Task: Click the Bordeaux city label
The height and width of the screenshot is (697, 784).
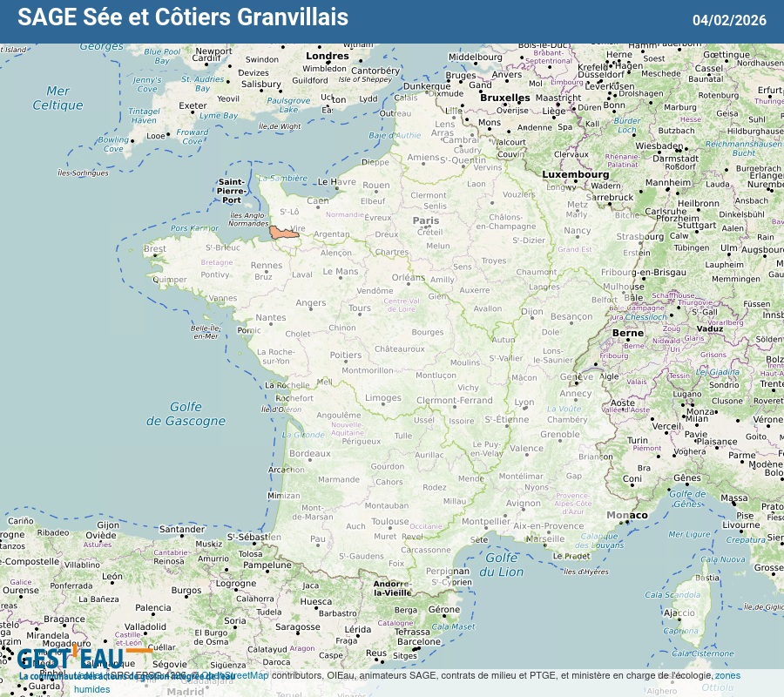Action: pos(310,454)
